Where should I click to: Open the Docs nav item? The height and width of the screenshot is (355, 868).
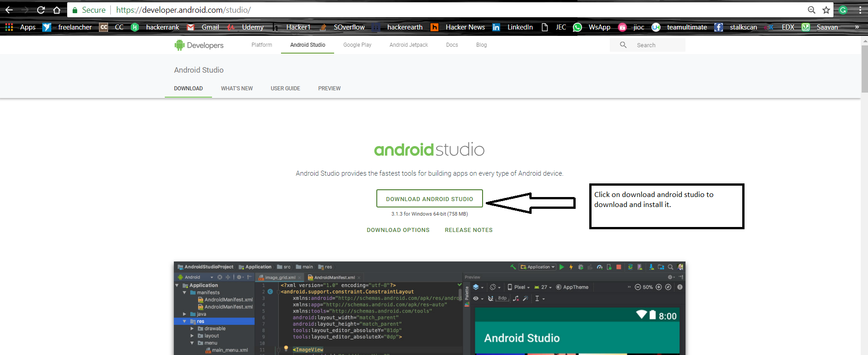[452, 45]
